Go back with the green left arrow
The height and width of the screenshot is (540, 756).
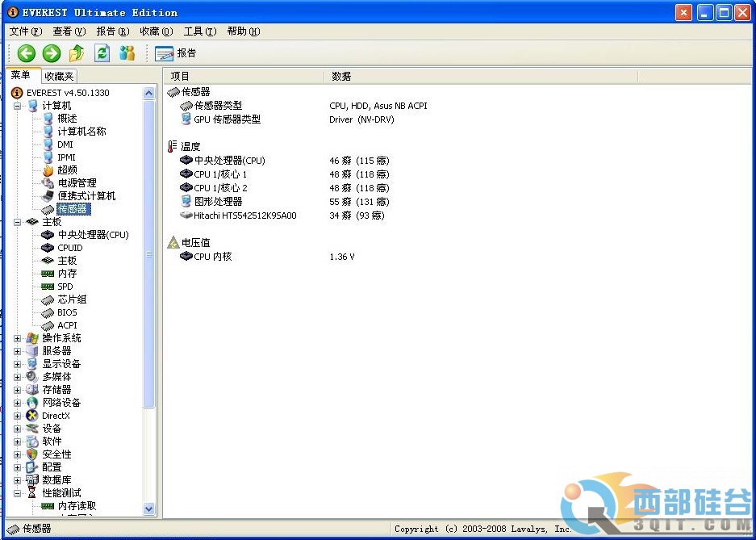tap(27, 53)
